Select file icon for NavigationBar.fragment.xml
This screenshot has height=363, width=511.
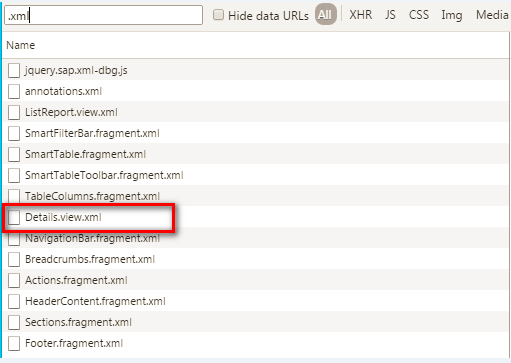(x=14, y=239)
